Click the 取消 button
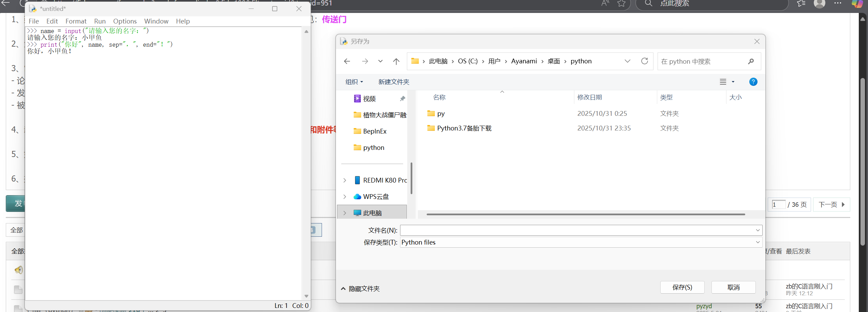Viewport: 868px width, 312px height. tap(733, 287)
